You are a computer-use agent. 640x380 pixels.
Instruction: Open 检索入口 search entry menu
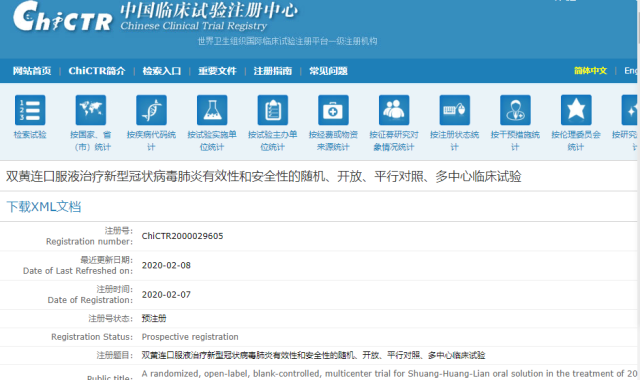point(162,71)
